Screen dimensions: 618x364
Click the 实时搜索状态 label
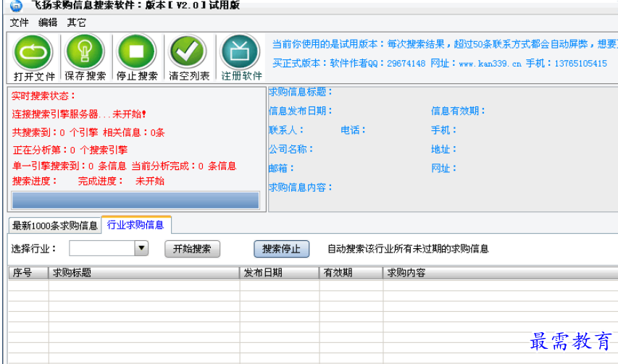point(43,96)
